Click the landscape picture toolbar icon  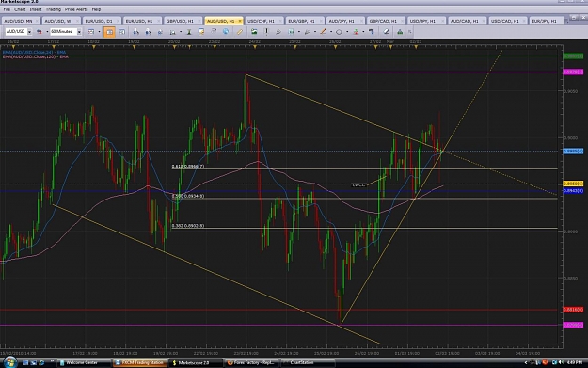[254, 31]
